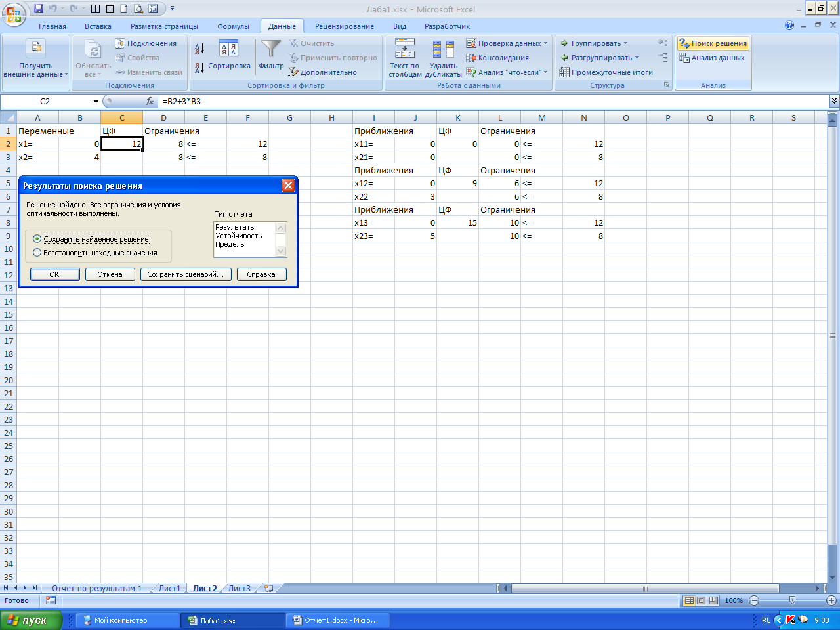Switch to Отчет1.docx taskbar window
This screenshot has width=840, height=630.
point(339,620)
